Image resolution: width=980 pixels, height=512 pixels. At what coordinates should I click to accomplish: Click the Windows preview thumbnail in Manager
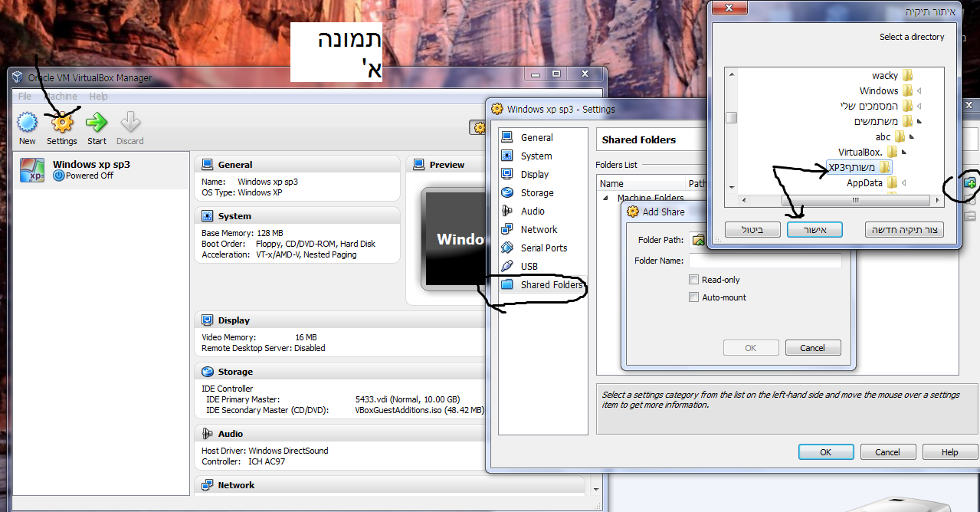tap(453, 239)
